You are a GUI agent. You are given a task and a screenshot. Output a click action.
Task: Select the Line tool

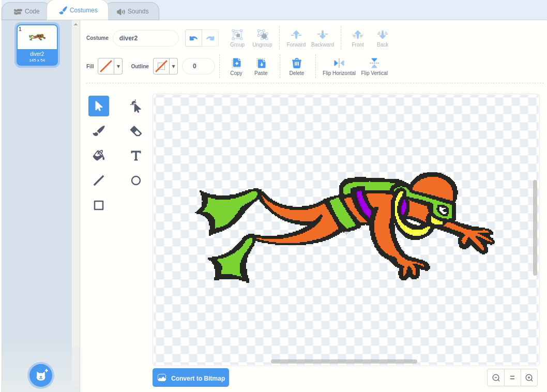(x=99, y=180)
